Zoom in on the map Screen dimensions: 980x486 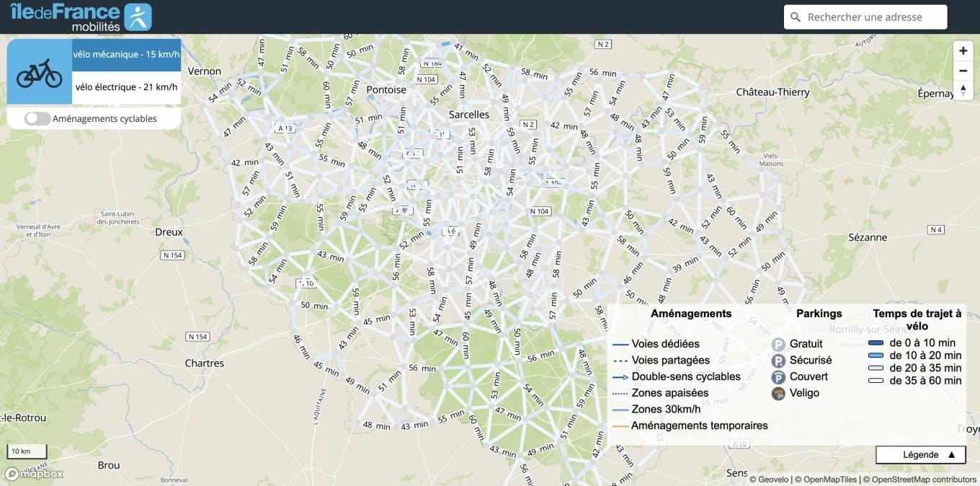coord(963,51)
